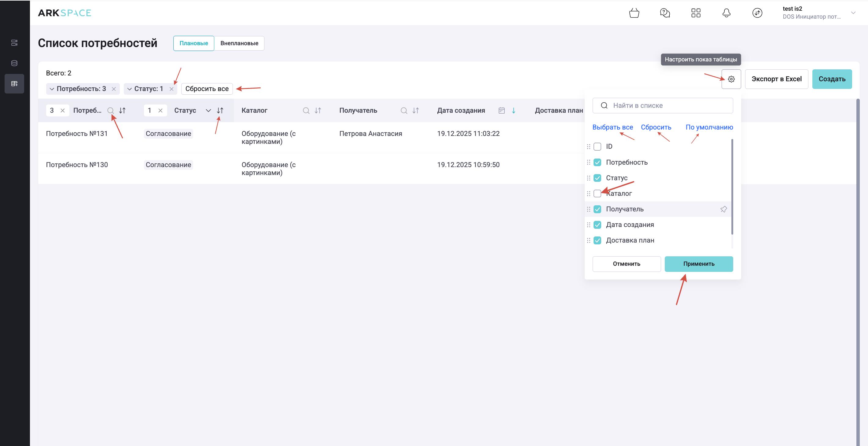Open user profile dropdown arrow
Image resolution: width=868 pixels, height=446 pixels.
coord(853,13)
